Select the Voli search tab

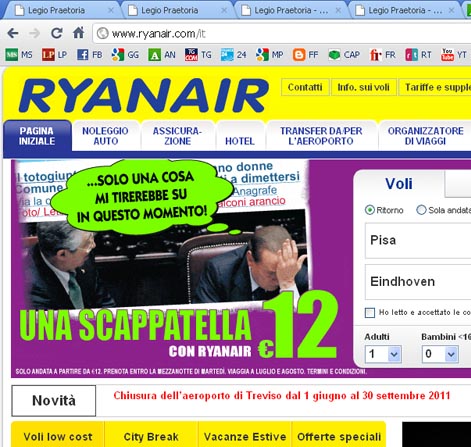point(399,184)
